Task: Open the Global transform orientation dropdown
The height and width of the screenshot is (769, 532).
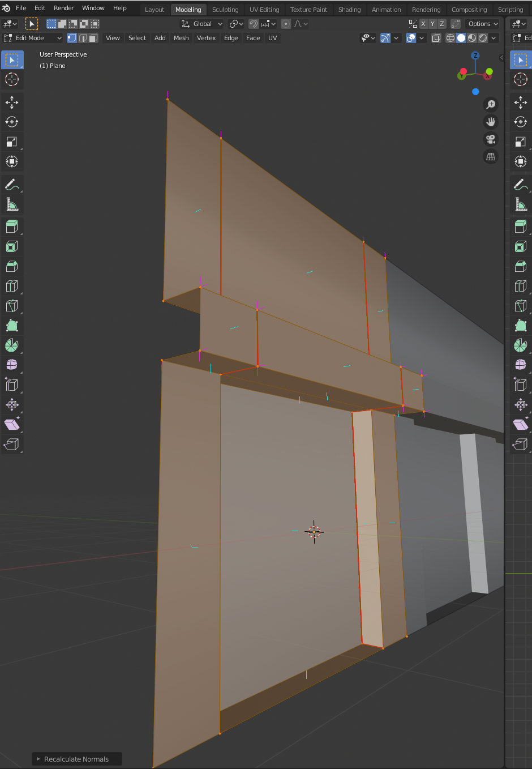Action: [202, 24]
